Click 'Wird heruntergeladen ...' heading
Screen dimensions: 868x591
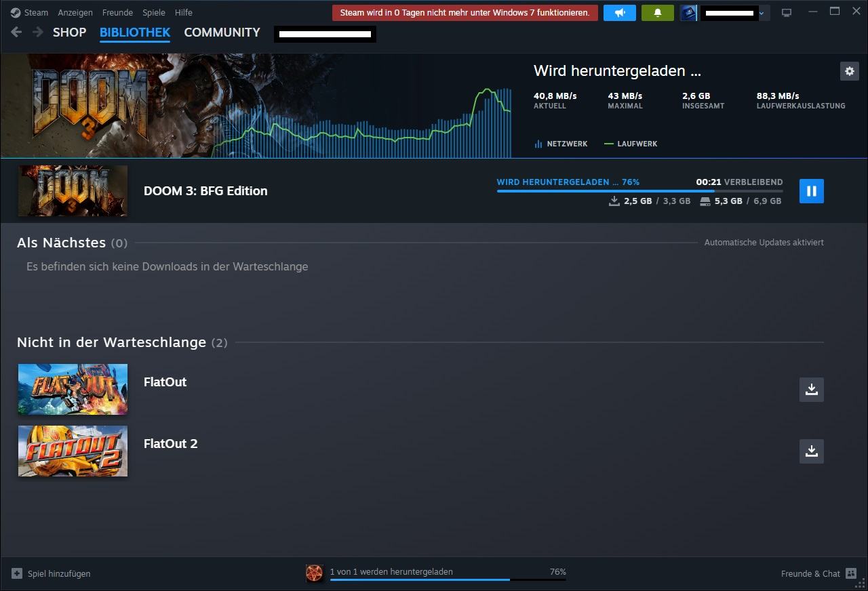(617, 71)
